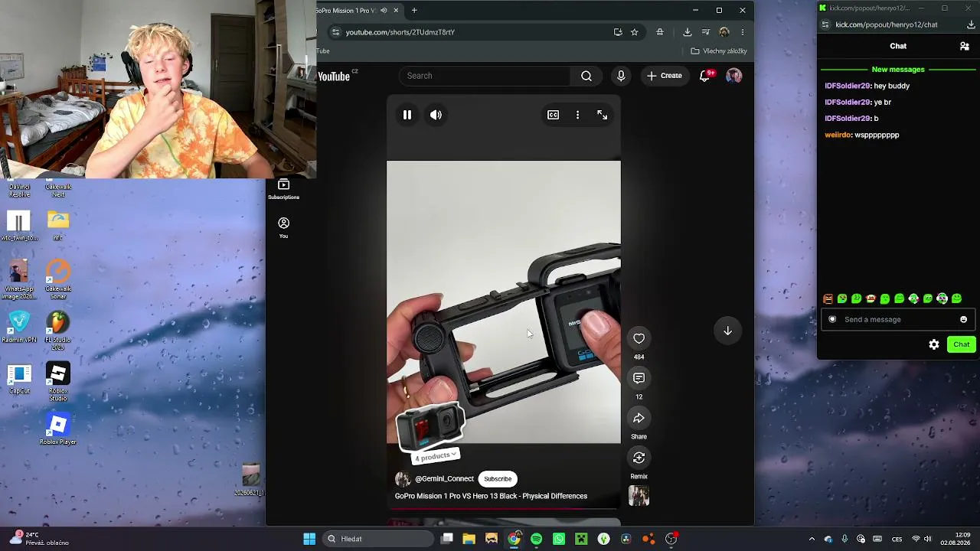Open the weather widget on the taskbar

pyautogui.click(x=40, y=539)
